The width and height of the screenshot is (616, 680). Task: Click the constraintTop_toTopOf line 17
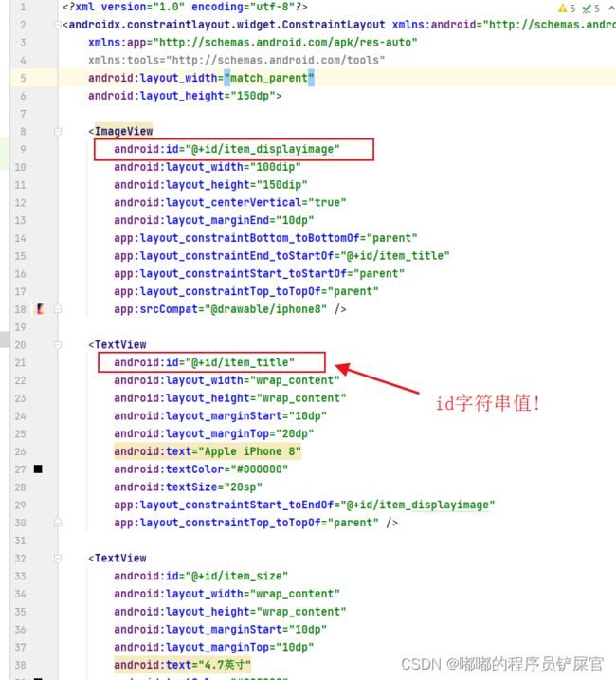tap(246, 291)
